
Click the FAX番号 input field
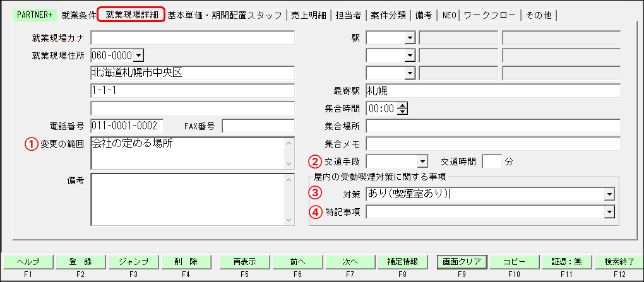[258, 126]
